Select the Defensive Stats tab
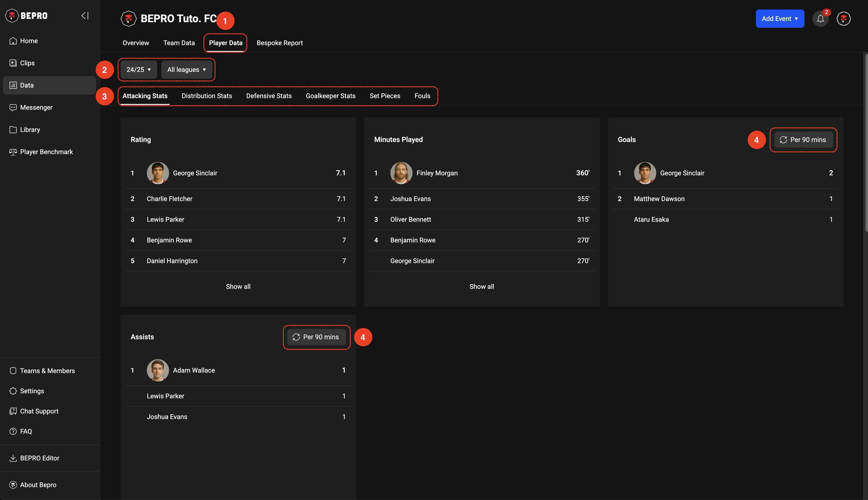Screen dimensions: 868x500 coord(269,96)
